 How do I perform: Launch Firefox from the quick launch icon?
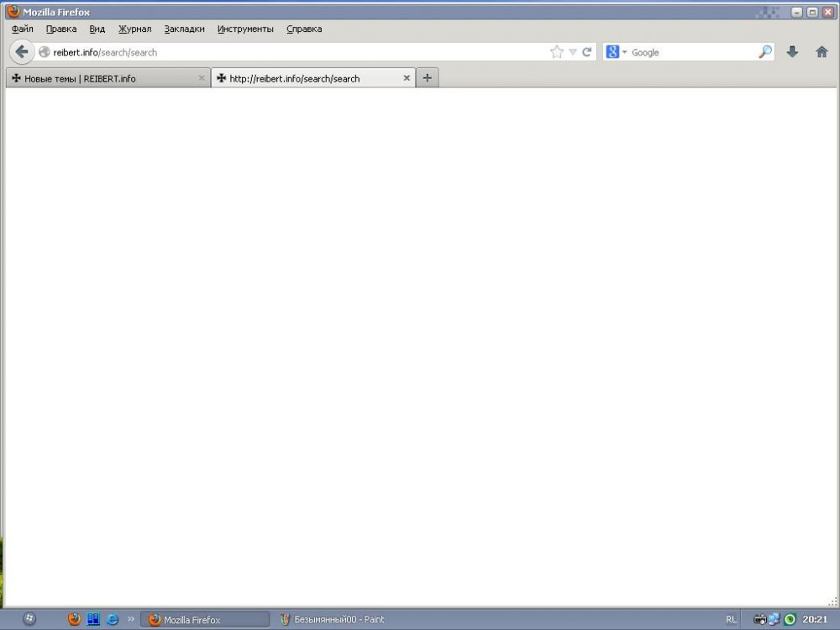pyautogui.click(x=75, y=619)
